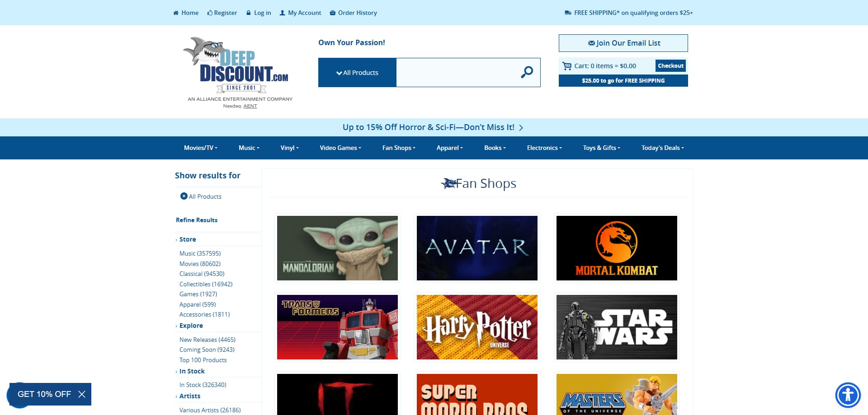Screen dimensions: 868x415
Task: Filter by Games (1927)
Action: click(198, 294)
